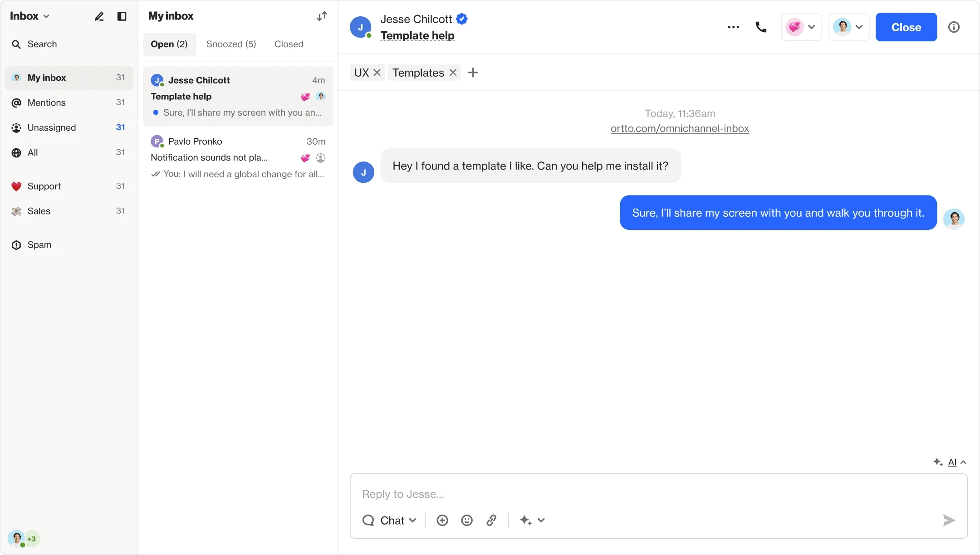Open the team heart assignment dropdown

click(x=801, y=27)
